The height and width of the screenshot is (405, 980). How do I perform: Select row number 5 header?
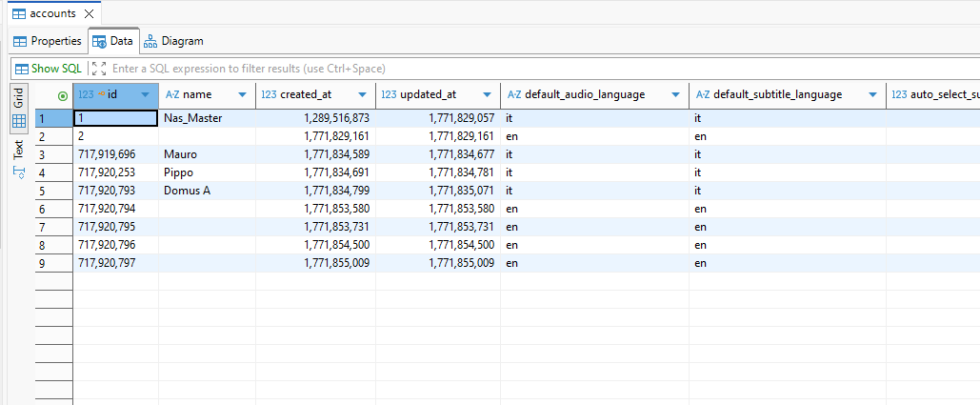pos(53,191)
